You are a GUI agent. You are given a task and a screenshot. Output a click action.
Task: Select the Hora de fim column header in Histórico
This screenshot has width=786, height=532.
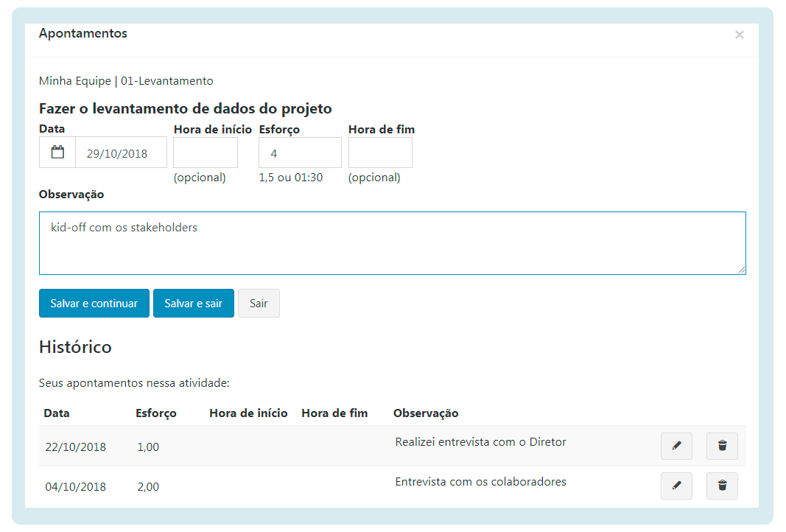(334, 413)
